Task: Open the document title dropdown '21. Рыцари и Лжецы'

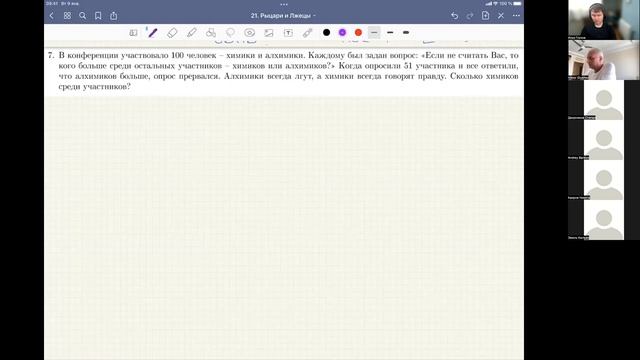Action: pos(283,16)
